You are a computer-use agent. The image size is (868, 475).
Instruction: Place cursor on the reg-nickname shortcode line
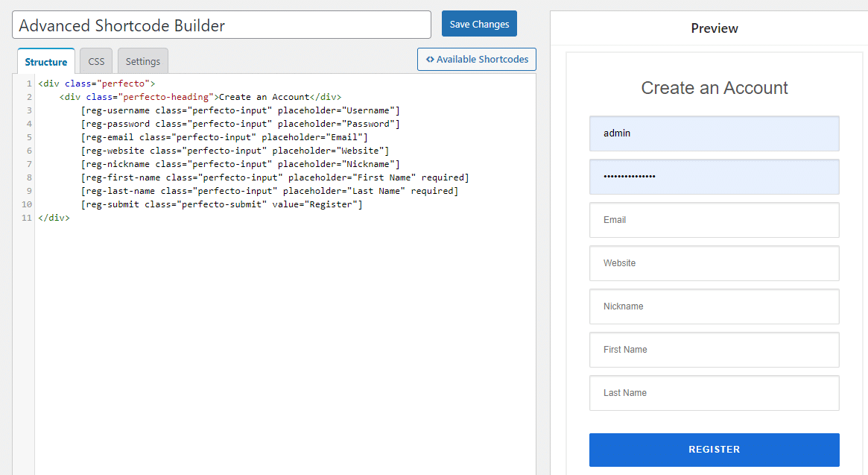point(240,164)
